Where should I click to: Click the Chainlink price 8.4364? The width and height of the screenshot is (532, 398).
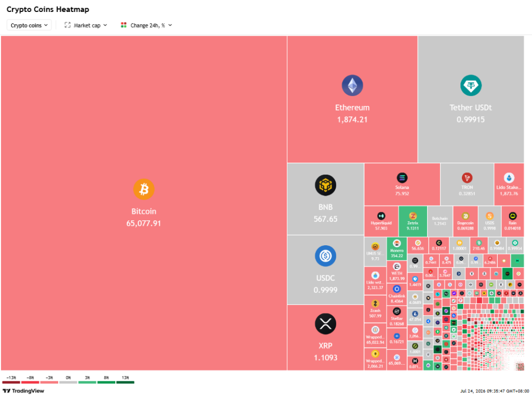coord(396,301)
